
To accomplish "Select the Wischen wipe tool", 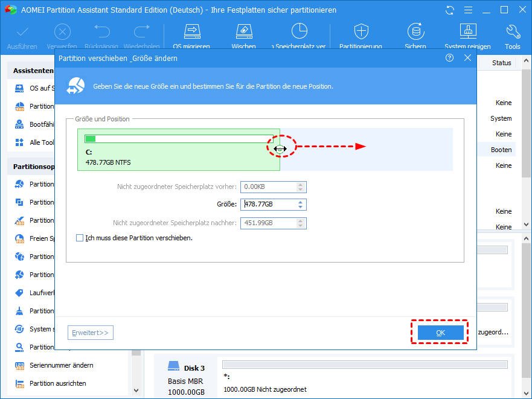I will (243, 31).
